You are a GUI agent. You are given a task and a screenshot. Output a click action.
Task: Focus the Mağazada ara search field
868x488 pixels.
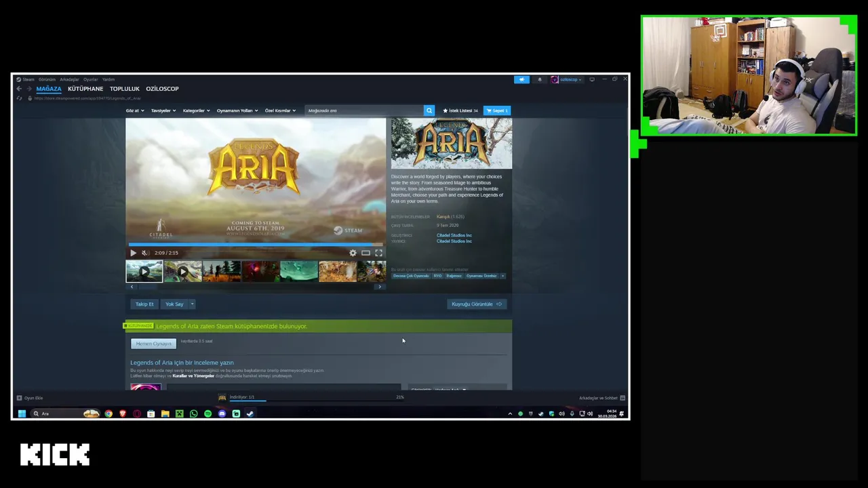364,110
